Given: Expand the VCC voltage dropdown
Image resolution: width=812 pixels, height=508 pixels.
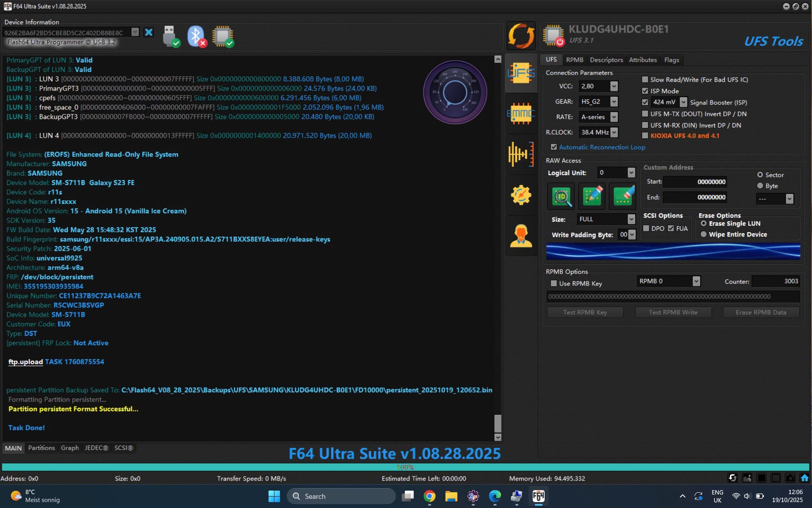Looking at the screenshot, I should [614, 86].
